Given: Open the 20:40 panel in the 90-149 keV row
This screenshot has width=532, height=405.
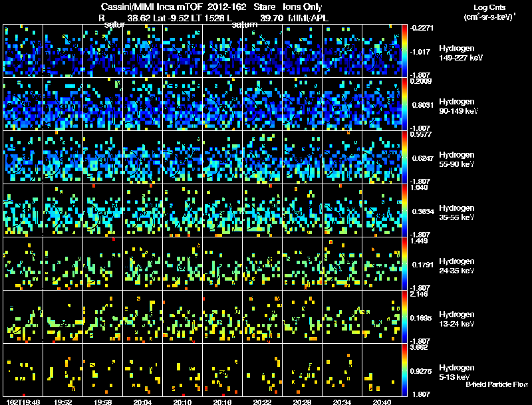Looking at the screenshot, I should click(x=382, y=104).
